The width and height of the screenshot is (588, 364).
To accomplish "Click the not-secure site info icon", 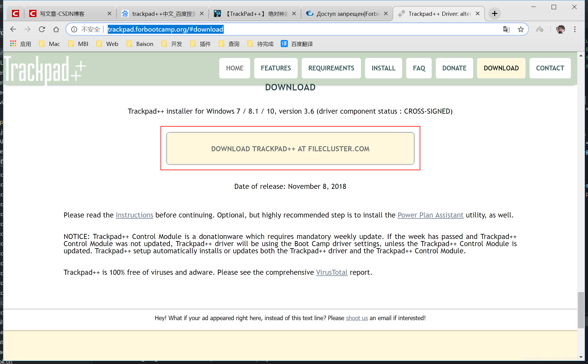I will pyautogui.click(x=74, y=29).
